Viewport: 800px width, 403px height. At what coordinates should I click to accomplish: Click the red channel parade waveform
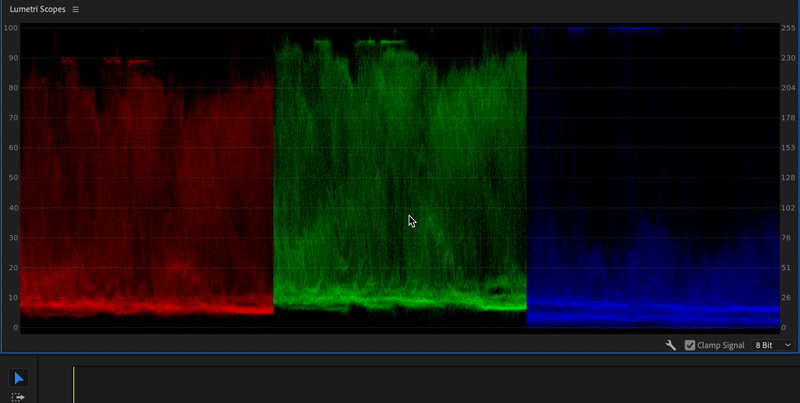(x=147, y=179)
